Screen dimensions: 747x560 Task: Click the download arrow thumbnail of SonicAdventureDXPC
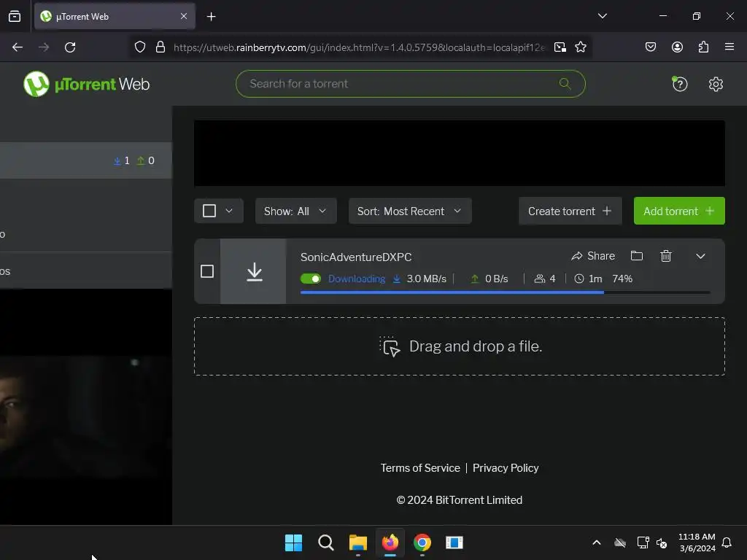pyautogui.click(x=254, y=271)
